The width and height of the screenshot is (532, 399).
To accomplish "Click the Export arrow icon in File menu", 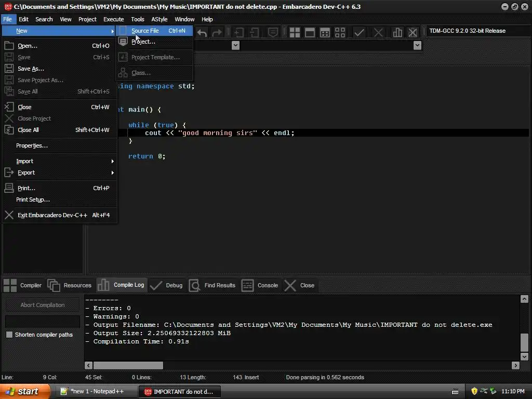I will [9, 172].
